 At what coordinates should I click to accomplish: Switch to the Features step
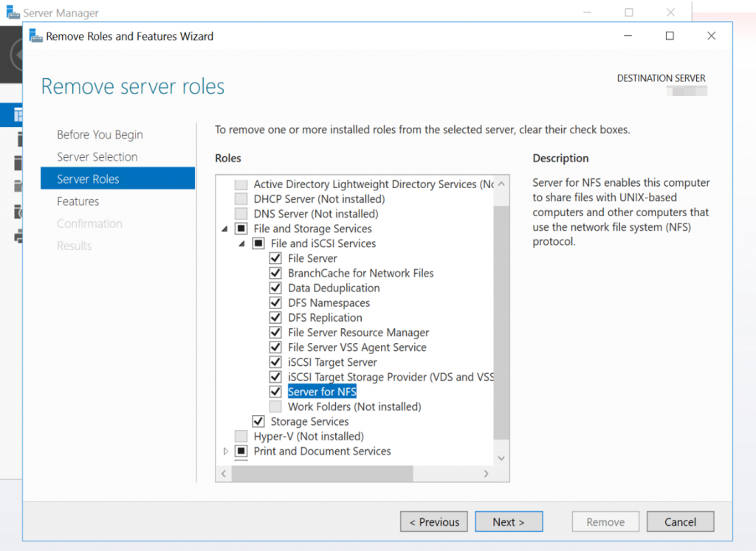click(x=78, y=201)
